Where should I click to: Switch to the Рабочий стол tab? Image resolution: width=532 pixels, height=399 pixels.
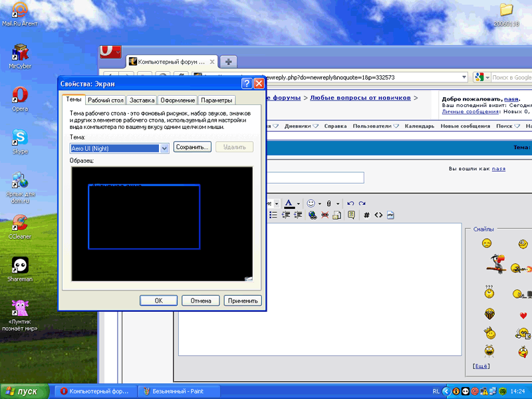[x=106, y=100]
